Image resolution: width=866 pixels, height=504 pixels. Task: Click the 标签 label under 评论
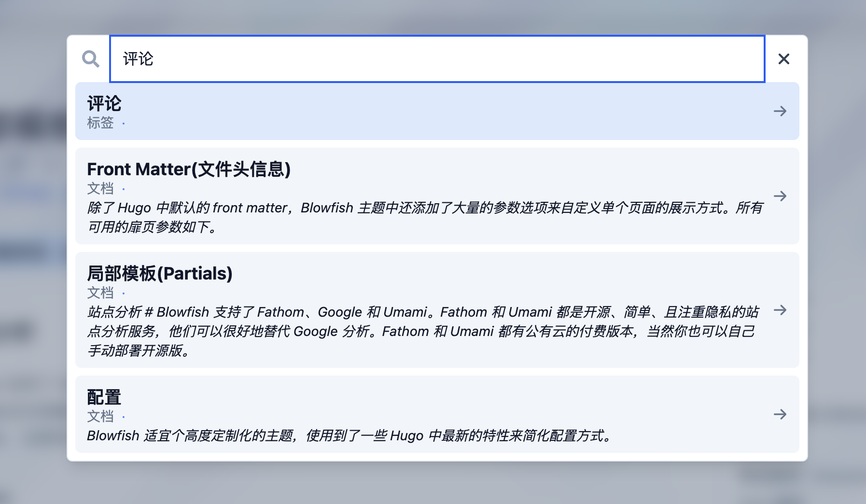tap(100, 123)
